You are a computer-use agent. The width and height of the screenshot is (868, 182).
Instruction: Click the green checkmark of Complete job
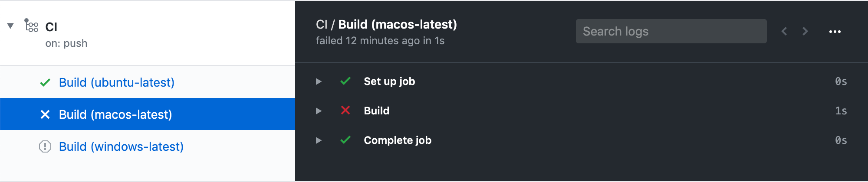click(345, 140)
